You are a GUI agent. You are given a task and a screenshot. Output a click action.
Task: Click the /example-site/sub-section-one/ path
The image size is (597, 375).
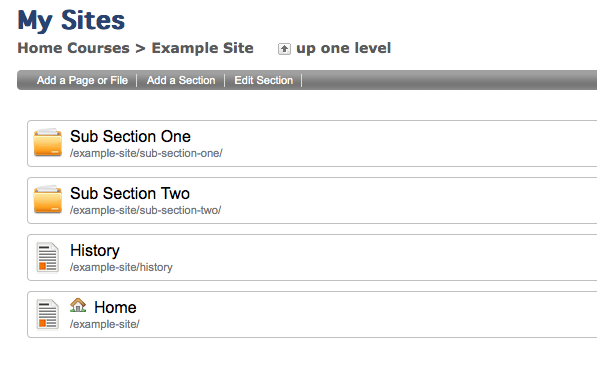pyautogui.click(x=146, y=153)
